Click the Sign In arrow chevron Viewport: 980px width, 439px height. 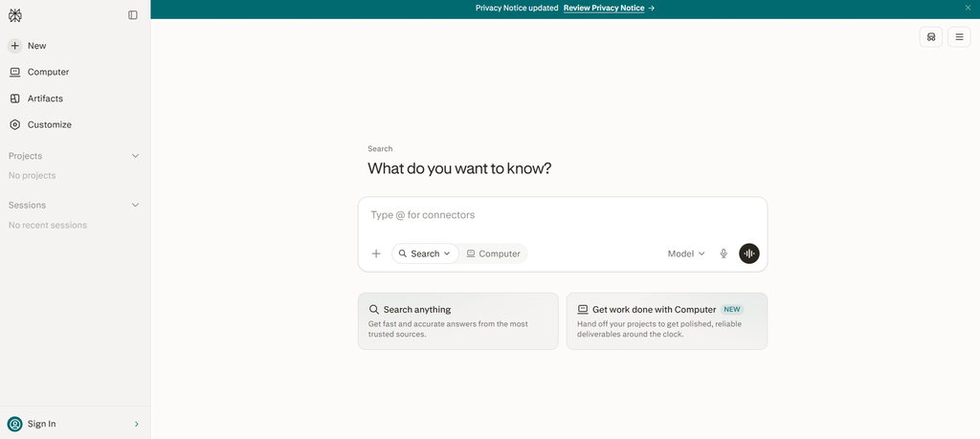137,424
